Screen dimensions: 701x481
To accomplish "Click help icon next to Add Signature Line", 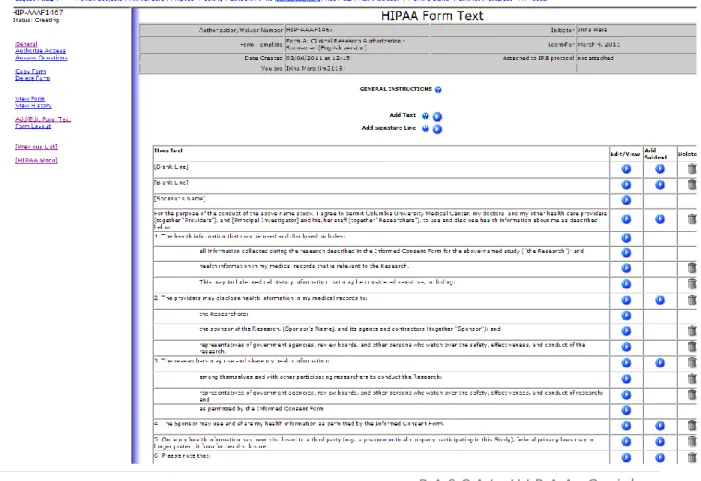I will point(425,129).
